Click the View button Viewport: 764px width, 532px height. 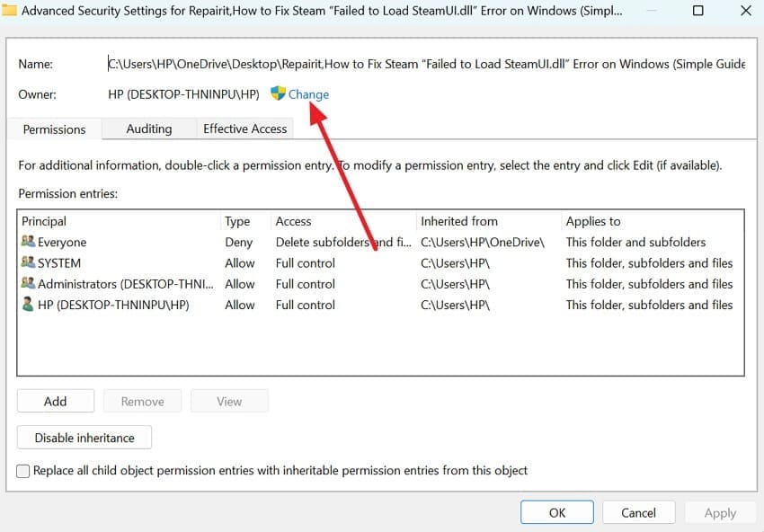coord(229,401)
